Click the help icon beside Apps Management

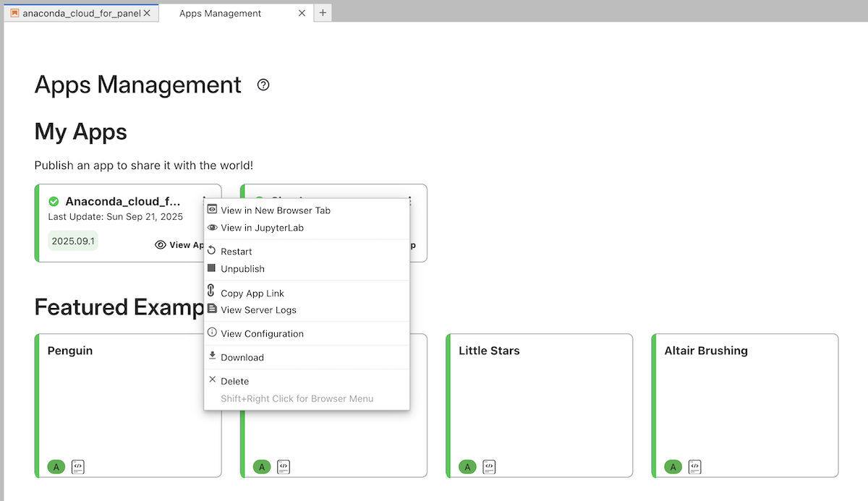coord(263,85)
